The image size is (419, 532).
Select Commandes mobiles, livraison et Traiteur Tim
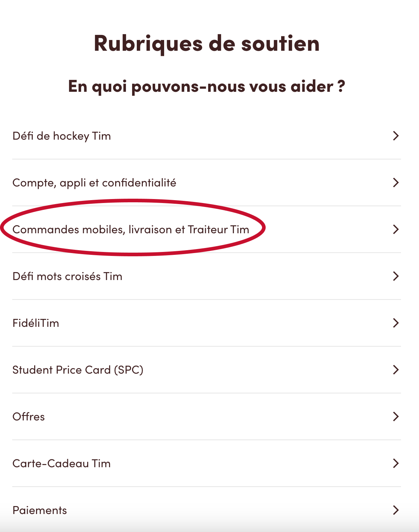[131, 230]
